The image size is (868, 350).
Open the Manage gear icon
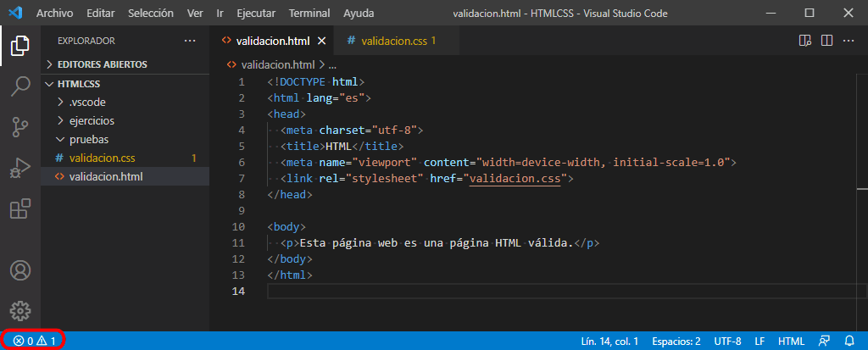pos(20,309)
